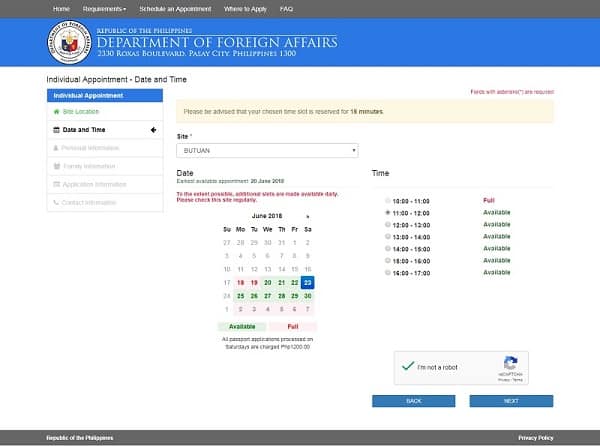Open Where to Apply menu item
The height and width of the screenshot is (446, 600).
click(245, 9)
